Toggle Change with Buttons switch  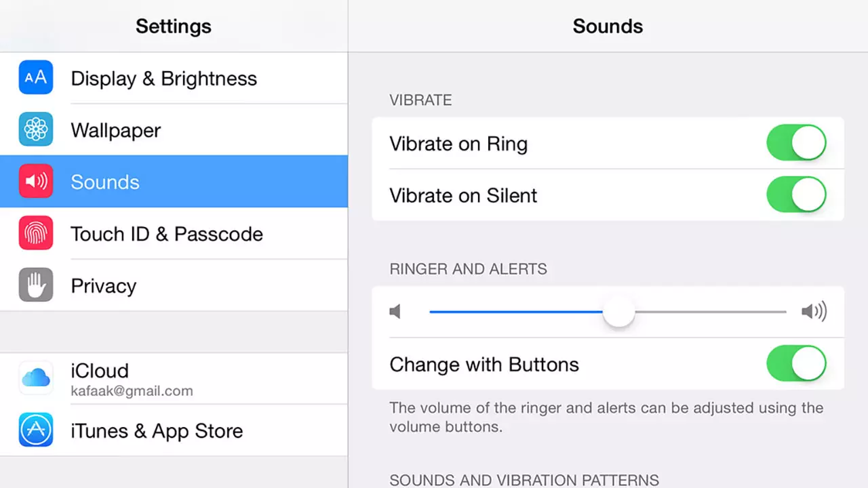click(797, 364)
